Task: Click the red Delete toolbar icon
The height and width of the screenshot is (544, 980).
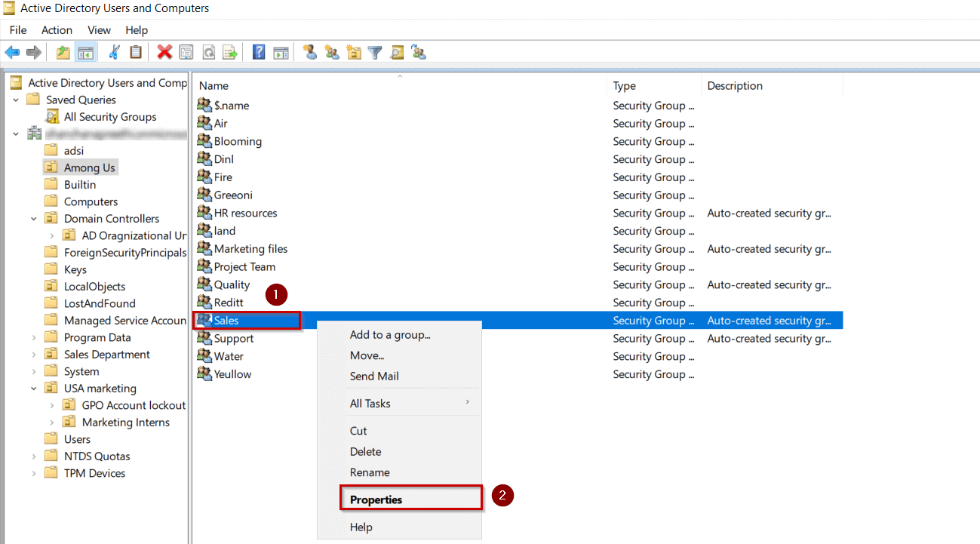Action: (164, 52)
